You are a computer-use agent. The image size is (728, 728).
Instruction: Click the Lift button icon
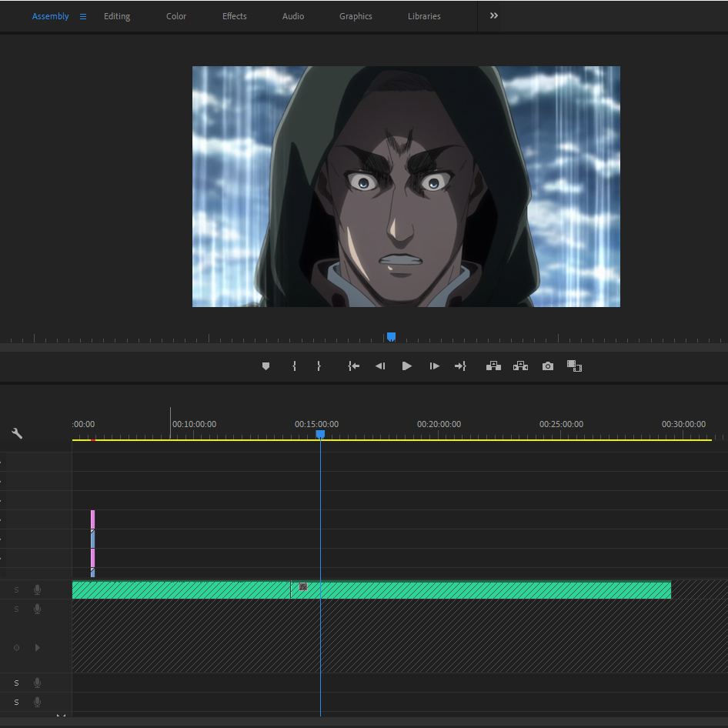[x=493, y=366]
